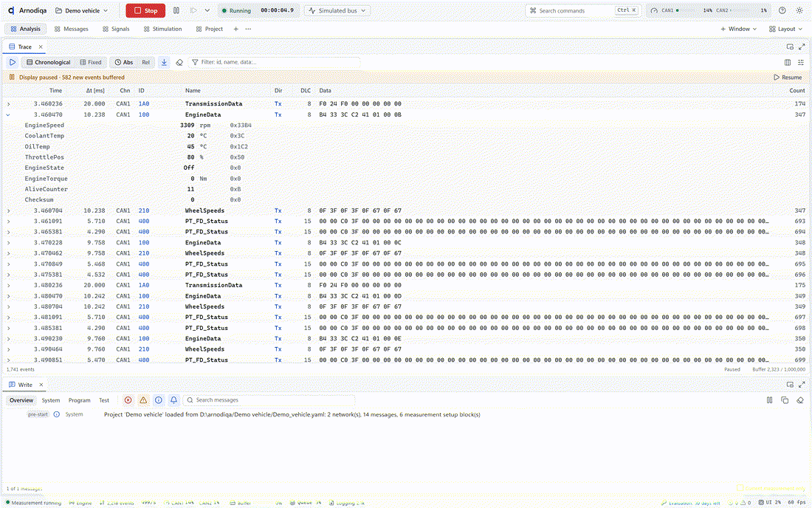Expand the PT_FD_Status 3.461091 row
This screenshot has height=508, width=812.
[8, 222]
